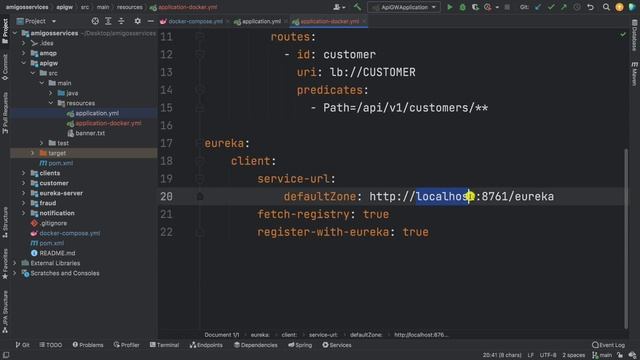Expand the test folder
Screen dimensions: 640x360
click(x=42, y=143)
